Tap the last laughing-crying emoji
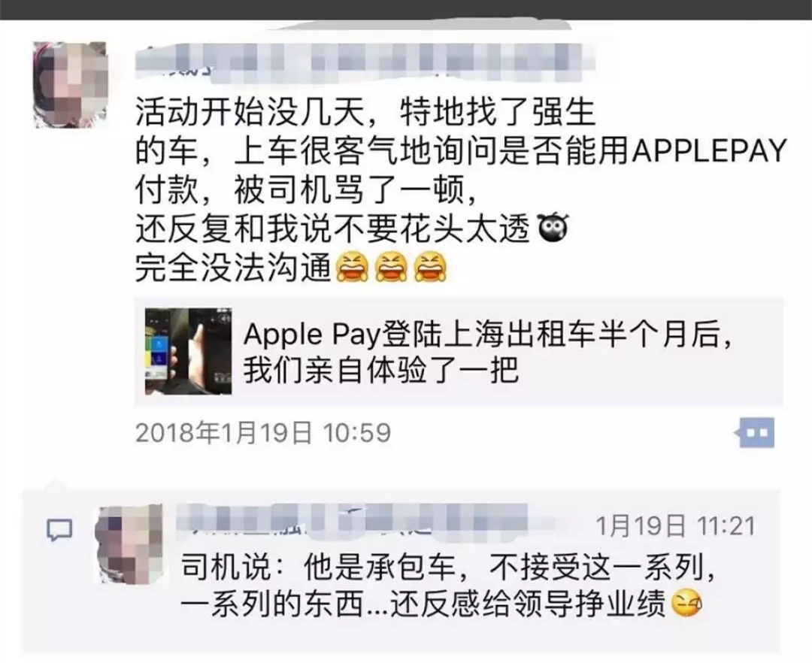 (431, 267)
